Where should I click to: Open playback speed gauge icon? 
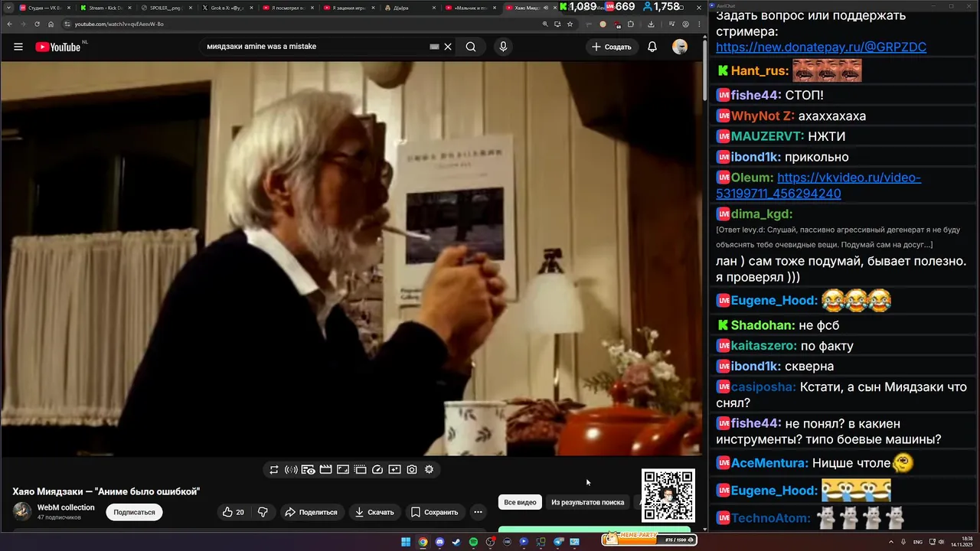pos(377,469)
